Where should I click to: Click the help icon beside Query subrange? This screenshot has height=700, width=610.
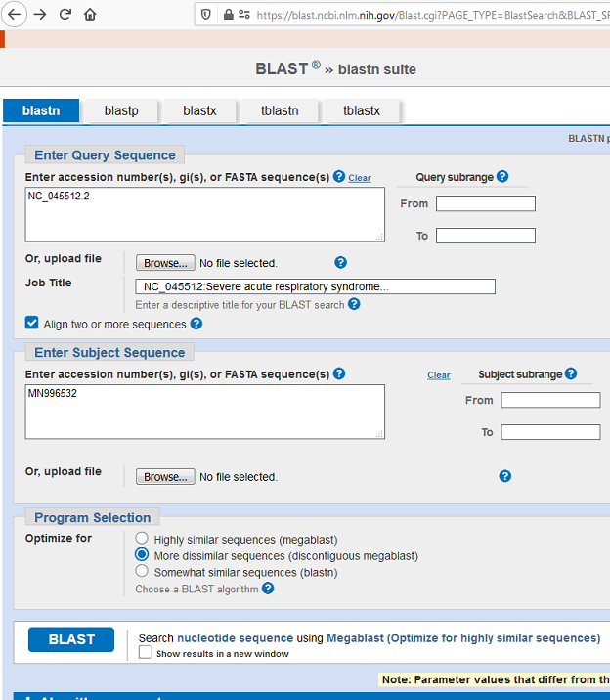click(x=502, y=177)
